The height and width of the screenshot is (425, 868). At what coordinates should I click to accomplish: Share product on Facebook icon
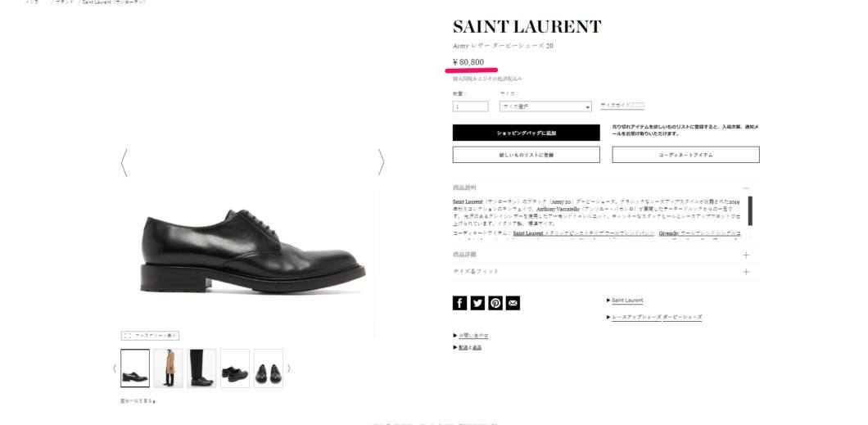click(x=459, y=303)
